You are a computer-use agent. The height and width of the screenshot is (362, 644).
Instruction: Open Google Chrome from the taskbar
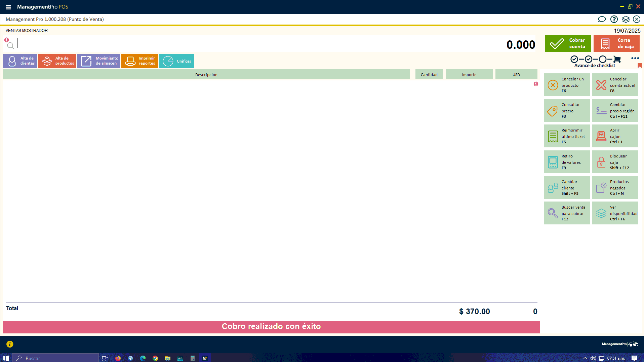pos(155,358)
